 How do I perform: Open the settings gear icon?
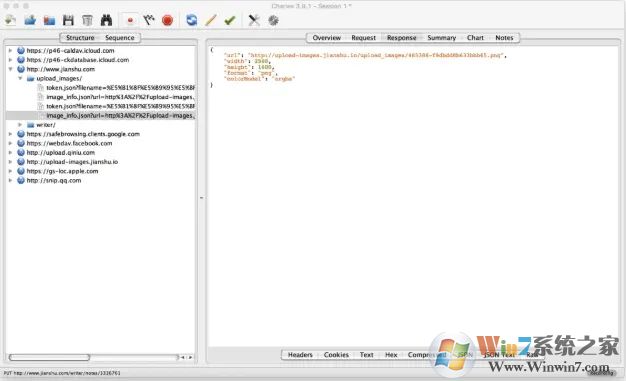273,20
